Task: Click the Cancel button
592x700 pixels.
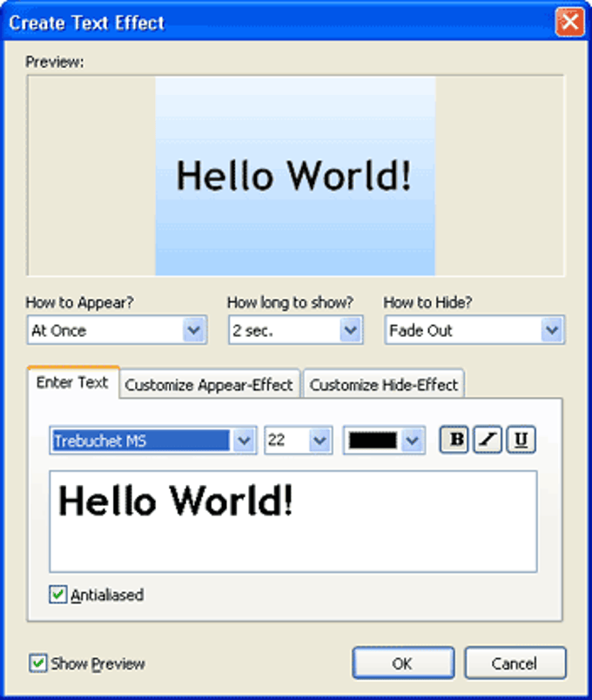Action: pyautogui.click(x=515, y=663)
